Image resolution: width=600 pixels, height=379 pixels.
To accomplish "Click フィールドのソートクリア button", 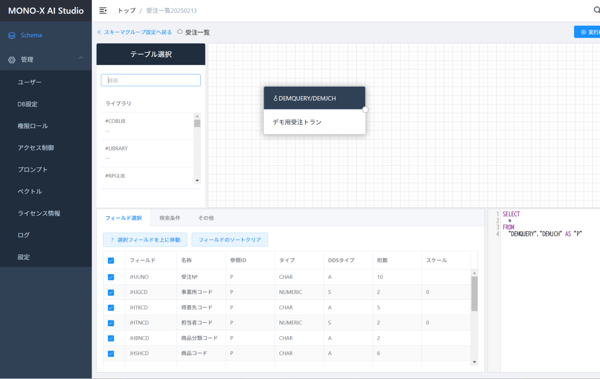I will pos(230,240).
